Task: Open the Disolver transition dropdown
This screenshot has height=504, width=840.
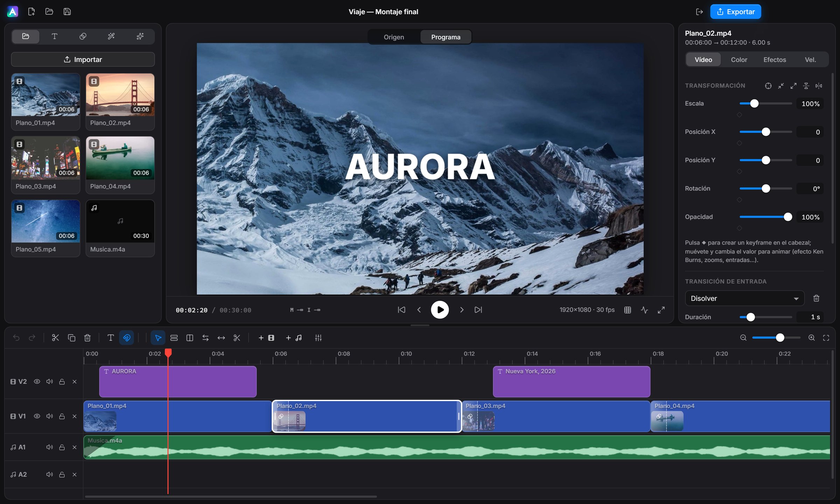Action: pyautogui.click(x=744, y=298)
